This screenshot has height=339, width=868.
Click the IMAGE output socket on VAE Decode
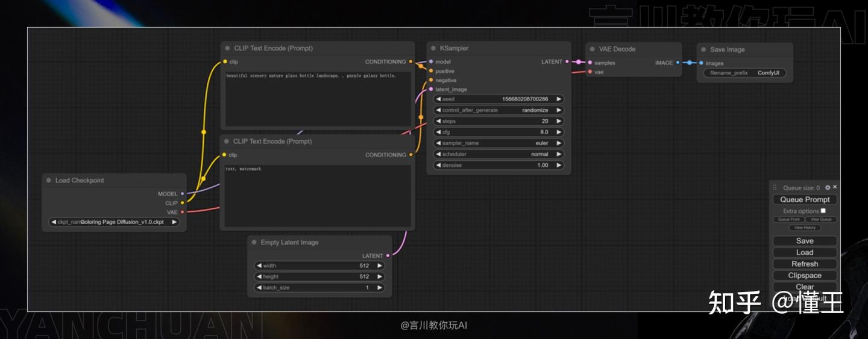(678, 63)
